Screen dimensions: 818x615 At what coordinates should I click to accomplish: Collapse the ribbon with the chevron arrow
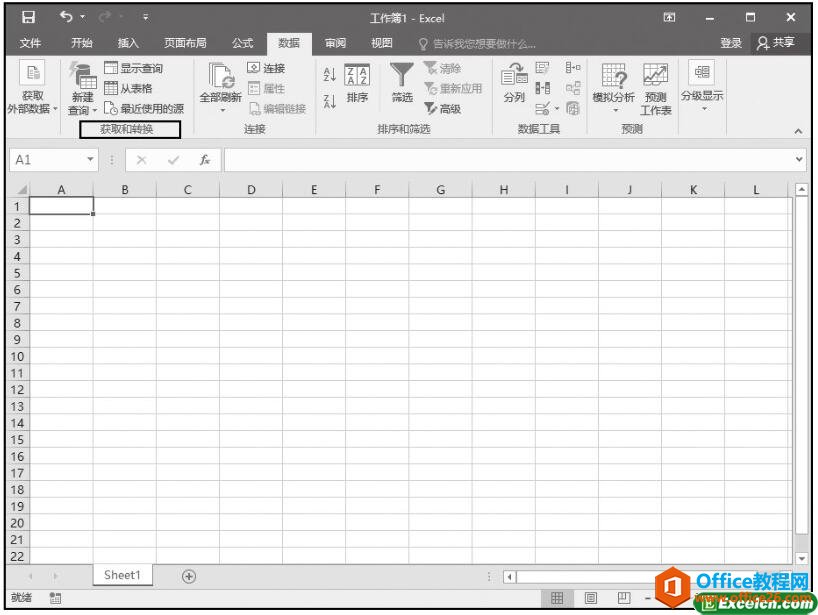point(798,130)
